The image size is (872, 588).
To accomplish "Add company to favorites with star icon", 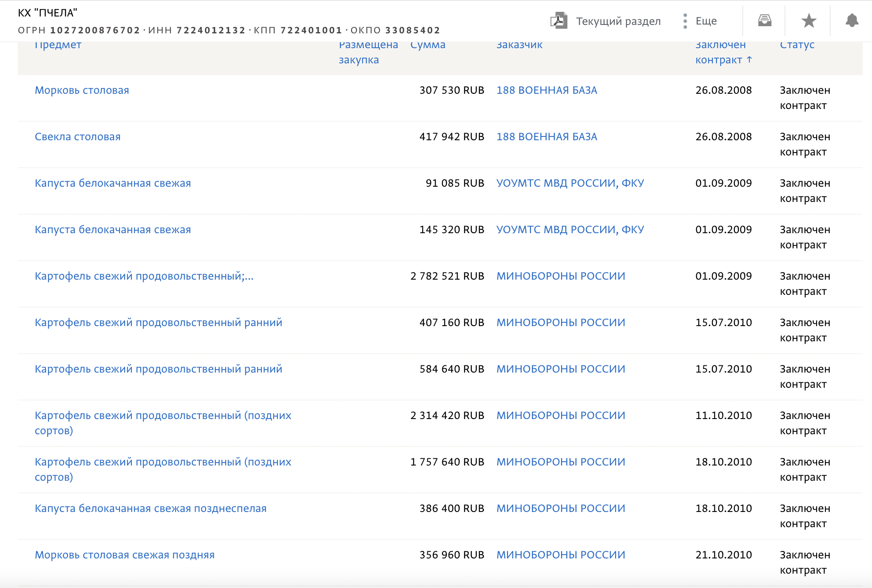I will click(x=809, y=21).
